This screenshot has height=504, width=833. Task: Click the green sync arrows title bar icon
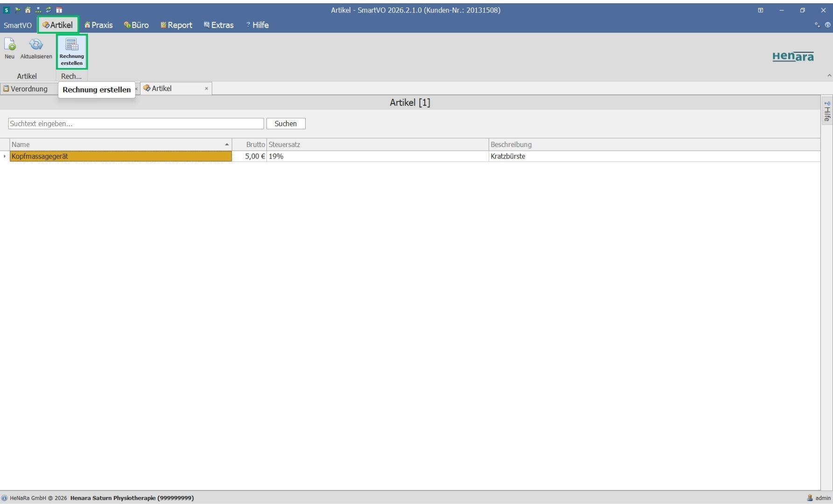click(x=48, y=10)
